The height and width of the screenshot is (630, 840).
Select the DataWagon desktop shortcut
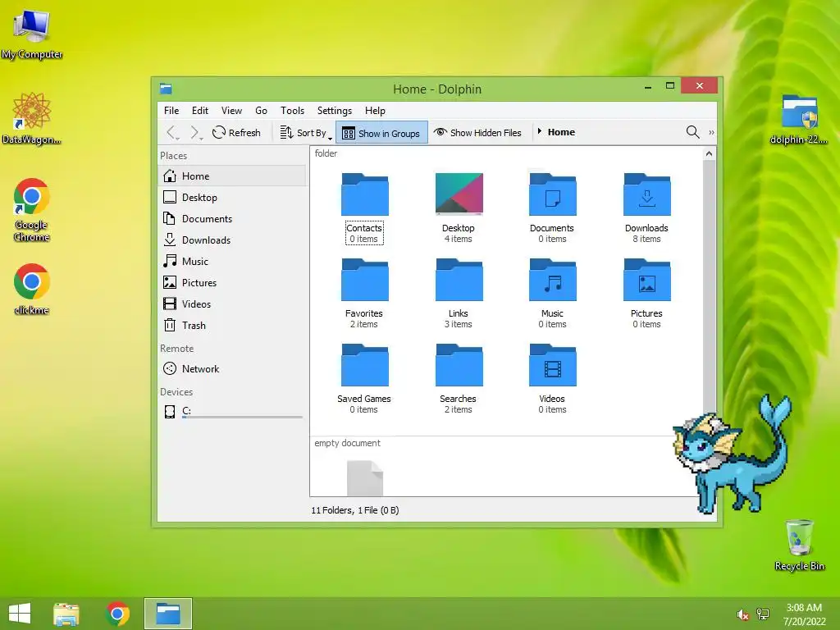(32, 118)
